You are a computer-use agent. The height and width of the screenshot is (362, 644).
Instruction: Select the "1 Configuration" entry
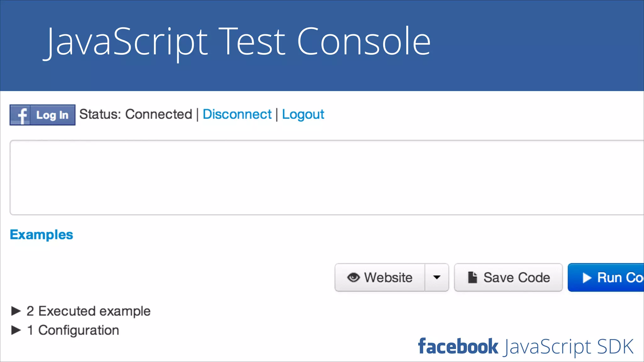pos(73,330)
